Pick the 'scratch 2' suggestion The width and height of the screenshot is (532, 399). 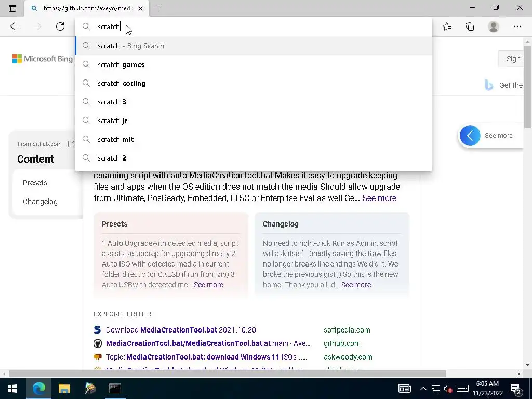click(254, 158)
